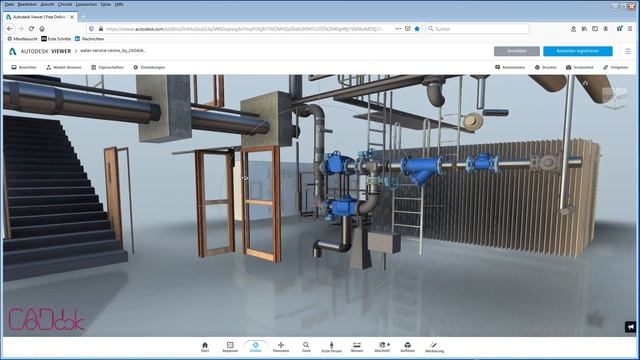Click Freigeben to share the model
Screen dimensions: 640x360
(x=616, y=67)
